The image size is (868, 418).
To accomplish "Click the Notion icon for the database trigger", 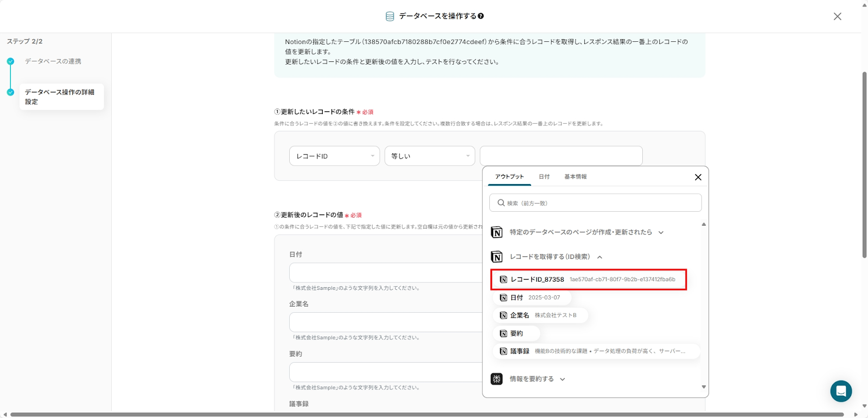I will pos(496,232).
